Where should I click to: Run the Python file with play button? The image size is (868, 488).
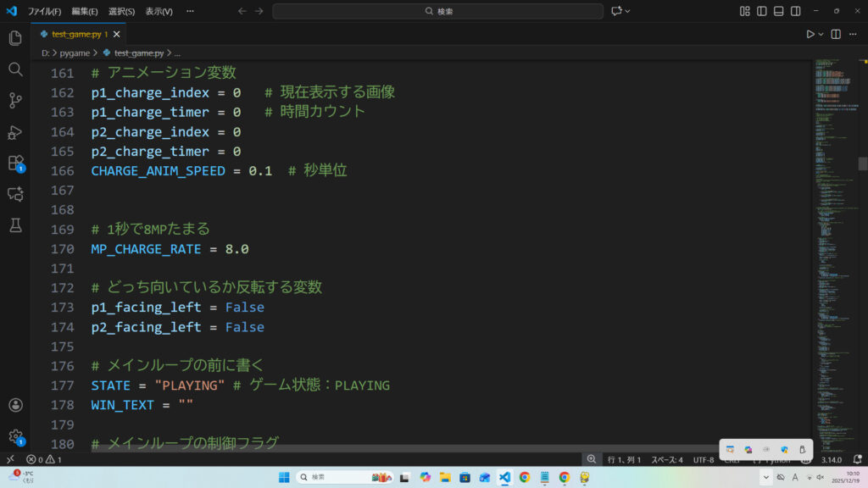pos(810,34)
